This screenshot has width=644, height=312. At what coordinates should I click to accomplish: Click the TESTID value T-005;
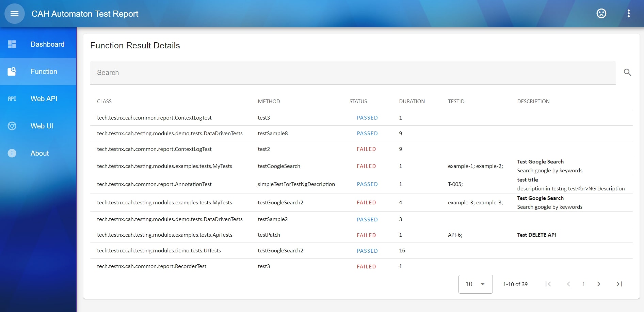pos(455,184)
